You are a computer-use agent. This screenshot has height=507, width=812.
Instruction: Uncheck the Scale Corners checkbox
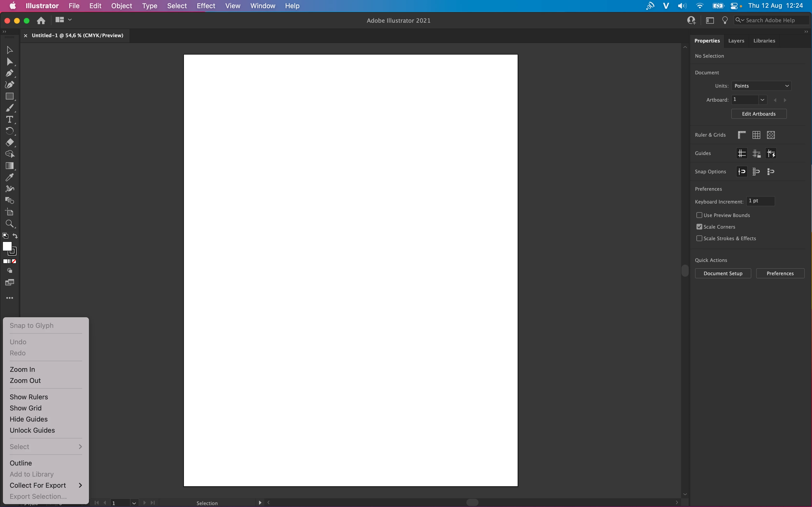699,227
